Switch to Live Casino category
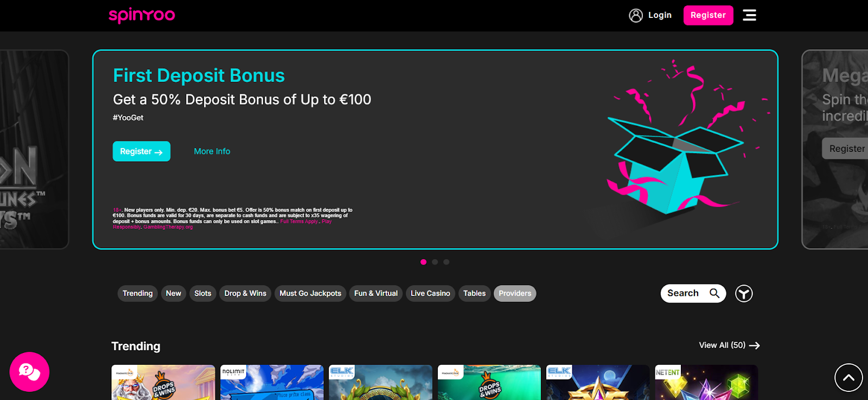This screenshot has width=868, height=400. click(430, 293)
